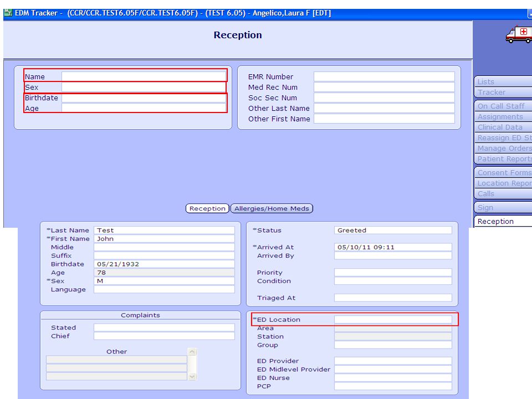532x399 pixels.
Task: Click the Middle name field
Action: pos(164,247)
